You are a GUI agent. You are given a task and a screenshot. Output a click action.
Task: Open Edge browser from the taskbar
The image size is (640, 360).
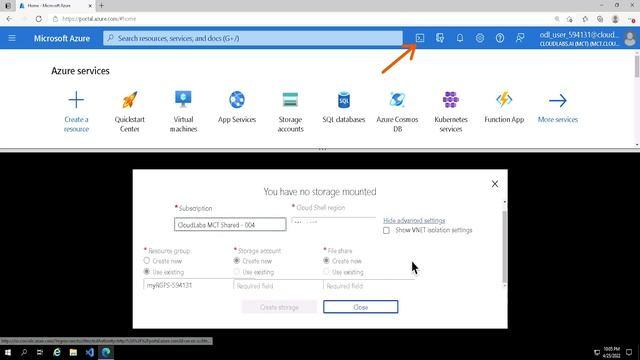(x=106, y=352)
